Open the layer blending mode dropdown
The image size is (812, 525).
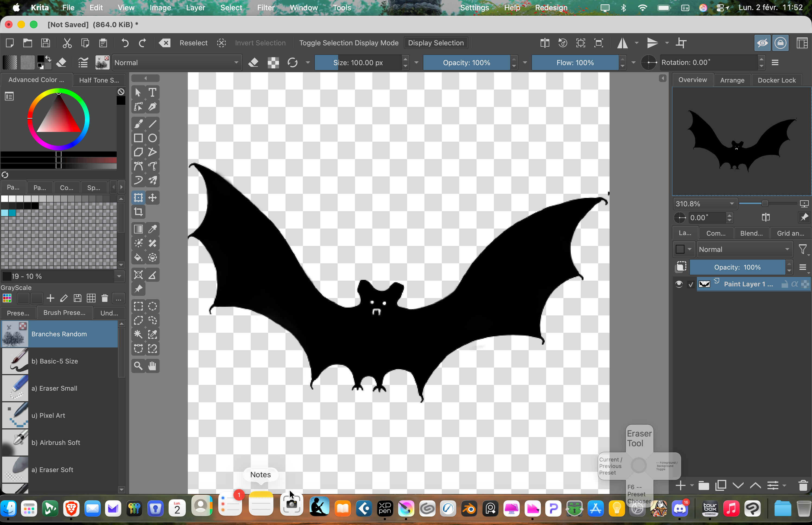(744, 249)
